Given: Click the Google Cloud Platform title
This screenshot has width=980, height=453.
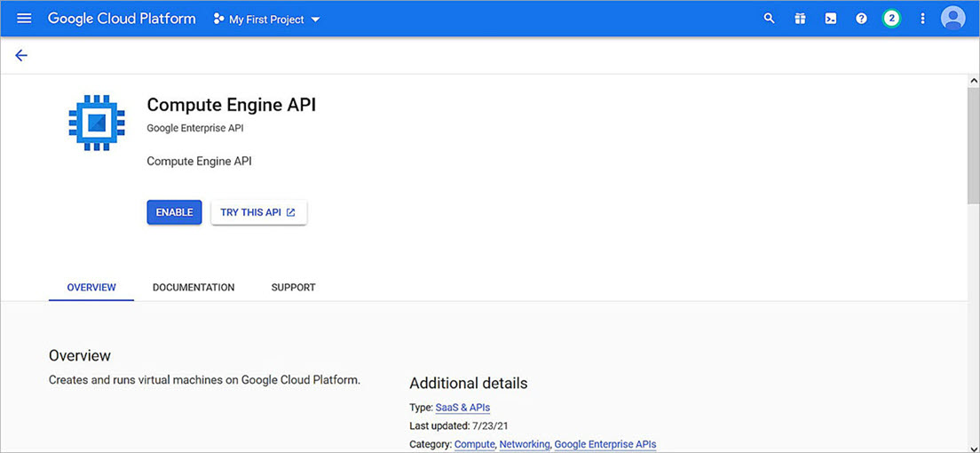Looking at the screenshot, I should [122, 19].
